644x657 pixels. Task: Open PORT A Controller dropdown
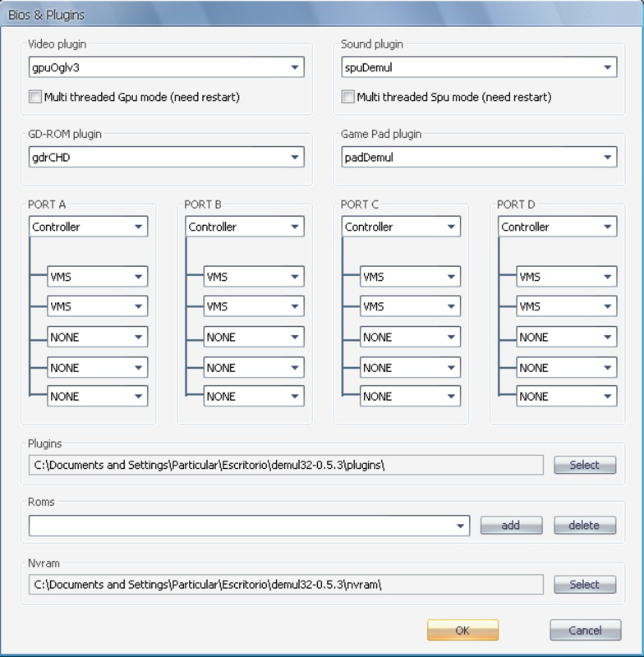(88, 227)
